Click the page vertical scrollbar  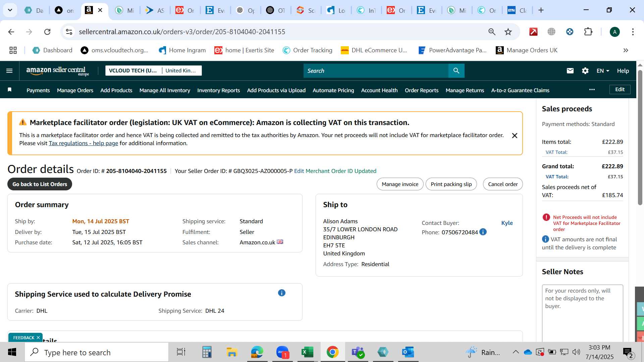tap(640, 137)
